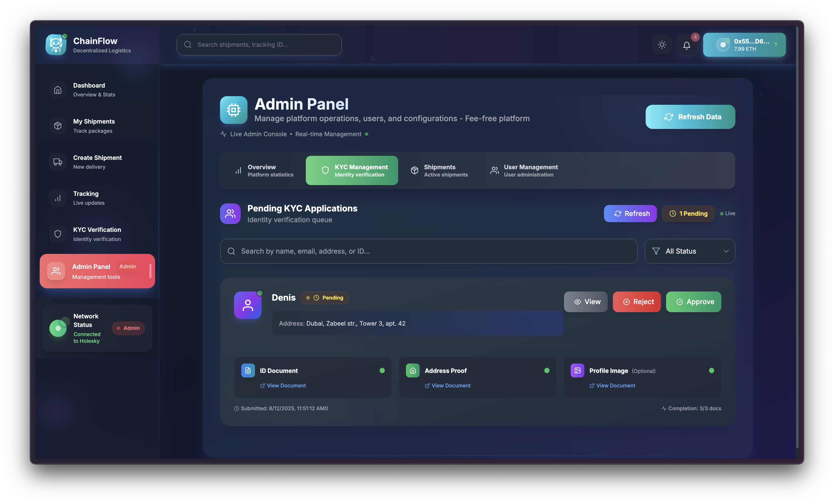Click the blue ID Document file icon
Screen dimensions: 834x504
[248, 370]
